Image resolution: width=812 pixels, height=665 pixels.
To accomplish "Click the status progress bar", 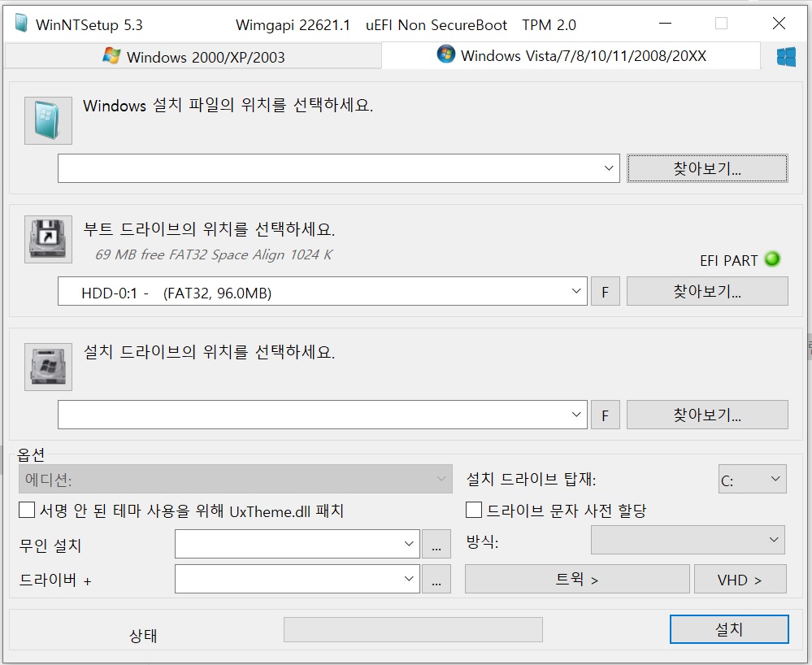I will pos(413,630).
